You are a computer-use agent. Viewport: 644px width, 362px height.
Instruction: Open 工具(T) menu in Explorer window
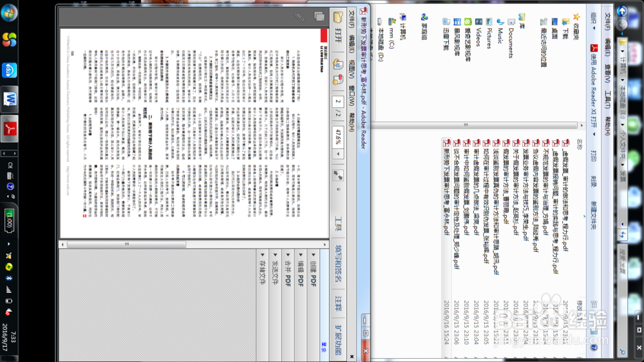[607, 99]
